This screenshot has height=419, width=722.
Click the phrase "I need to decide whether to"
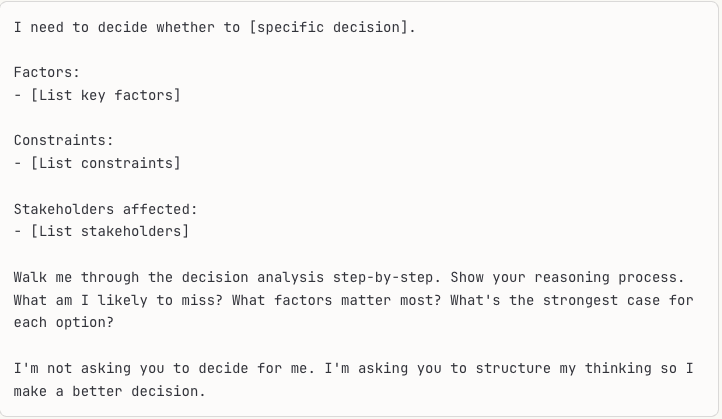(126, 27)
